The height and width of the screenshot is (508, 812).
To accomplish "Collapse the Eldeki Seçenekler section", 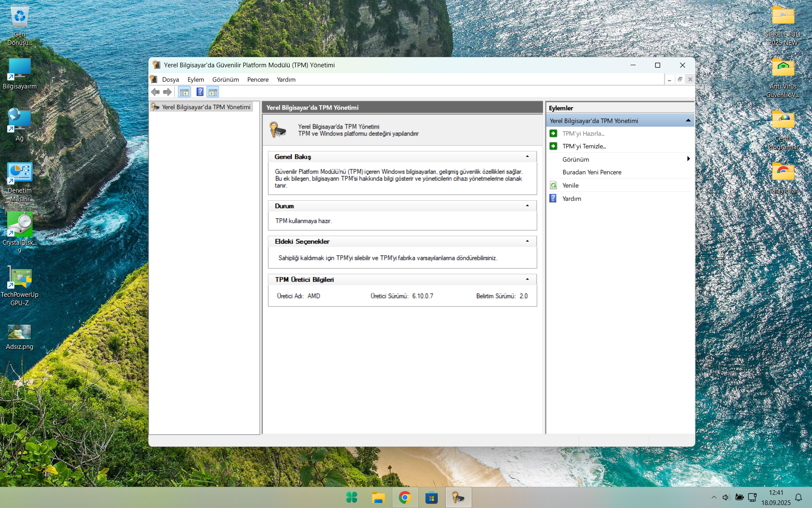I will (x=527, y=241).
